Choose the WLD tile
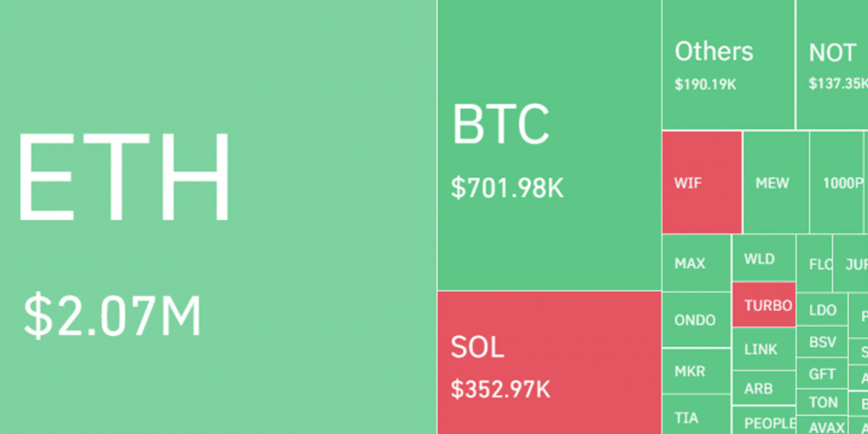Screen dimensions: 868x434 click(x=764, y=259)
